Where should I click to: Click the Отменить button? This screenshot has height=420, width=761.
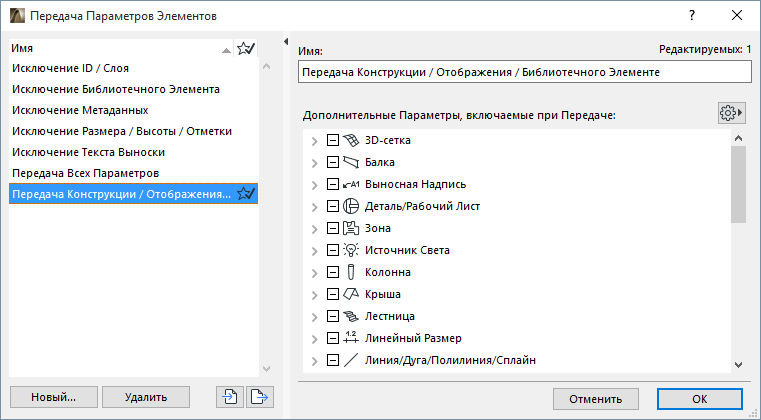click(596, 398)
